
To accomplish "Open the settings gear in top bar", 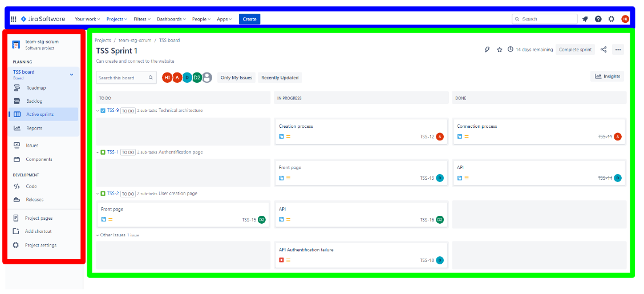I will (611, 19).
